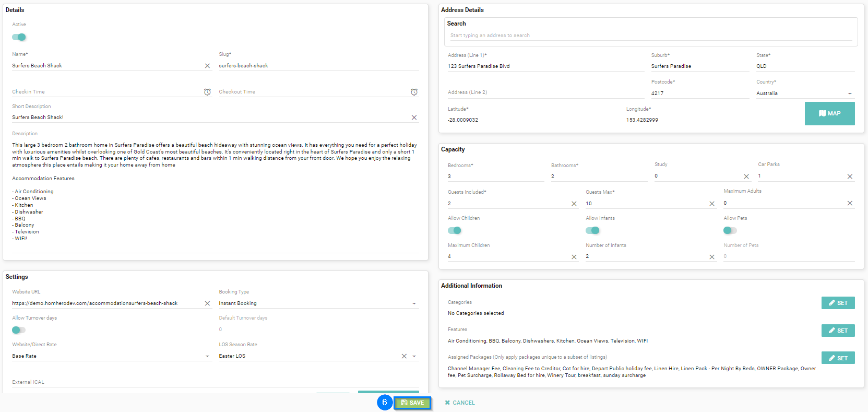
Task: Expand the LOS Season Rate dropdown
Action: click(x=414, y=356)
